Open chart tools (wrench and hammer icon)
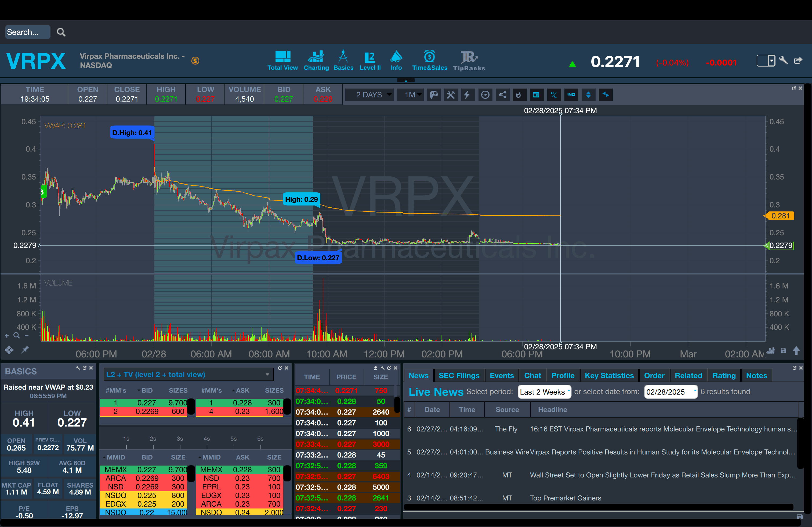The image size is (812, 527). [451, 95]
